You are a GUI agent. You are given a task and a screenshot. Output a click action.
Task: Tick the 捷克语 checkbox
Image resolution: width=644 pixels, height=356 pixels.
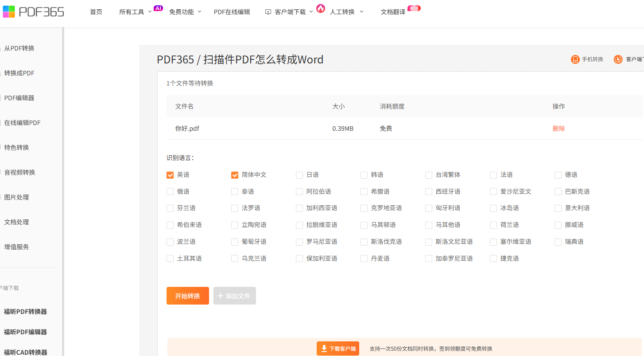493,258
